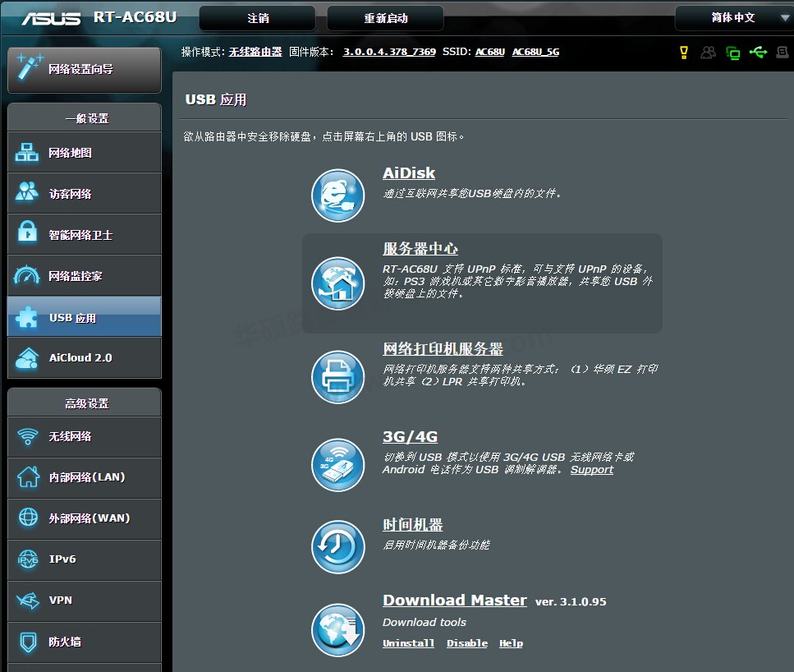Open the 网络监控家 menu item
Screen dimensions: 794x672
click(x=85, y=276)
